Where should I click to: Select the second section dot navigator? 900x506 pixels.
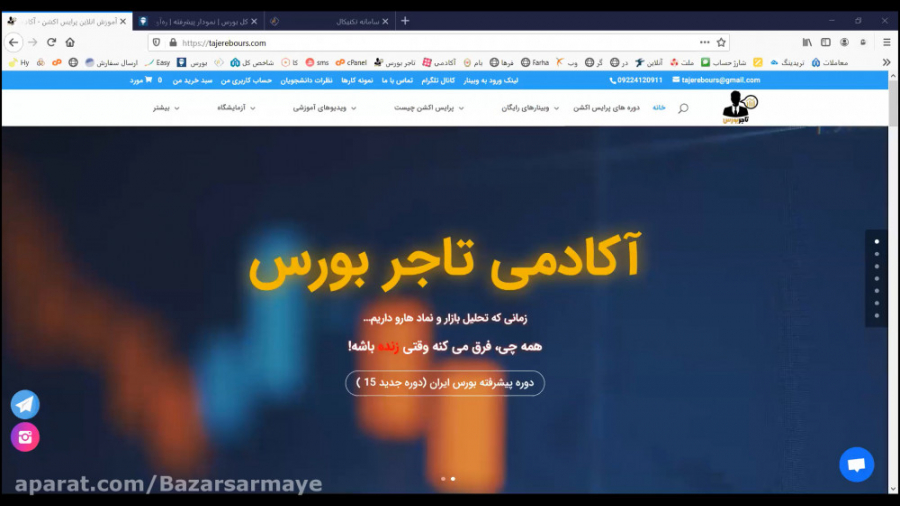coord(876,254)
